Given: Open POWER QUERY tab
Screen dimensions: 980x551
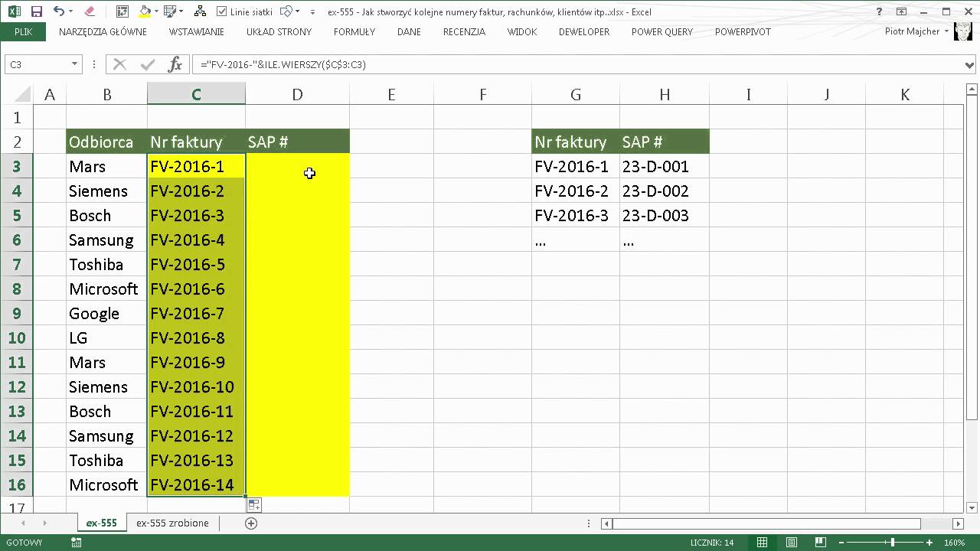Looking at the screenshot, I should coord(662,31).
